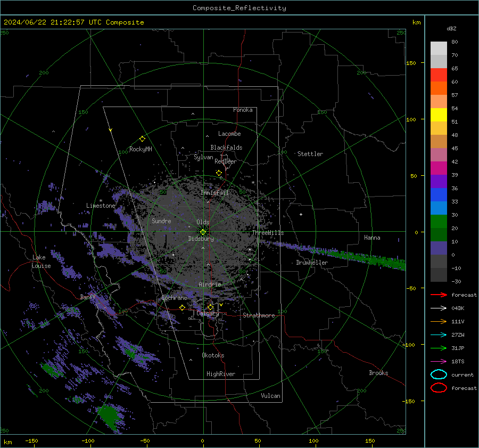Click the 80 value in dBZ legend
479x448 pixels.
coord(455,42)
